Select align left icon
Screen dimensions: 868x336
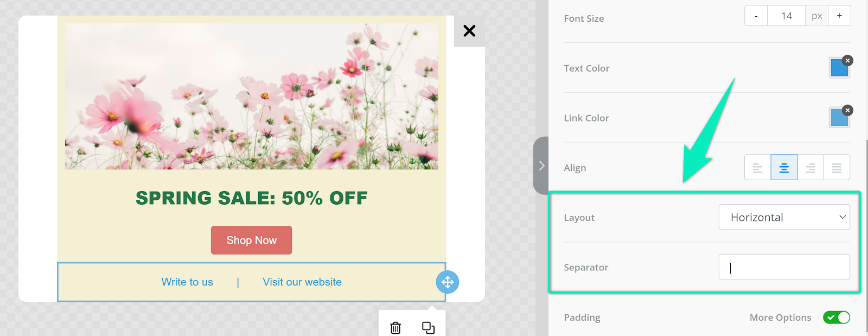[x=757, y=168]
